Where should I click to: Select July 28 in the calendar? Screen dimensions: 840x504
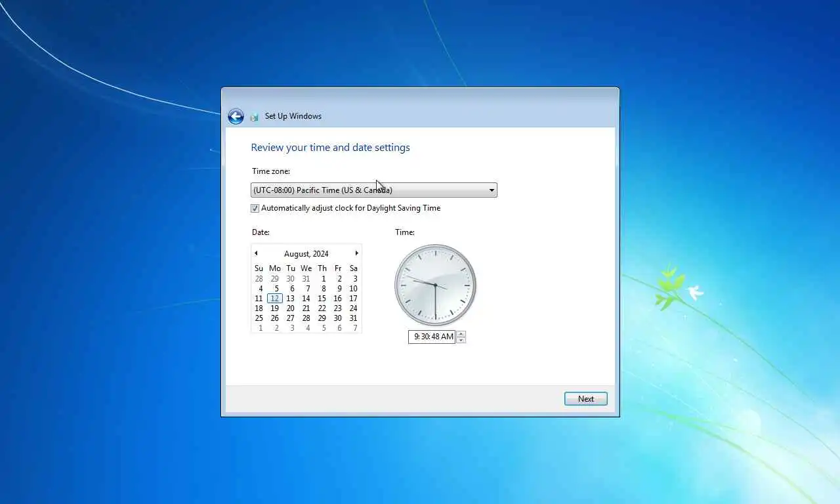pos(259,279)
